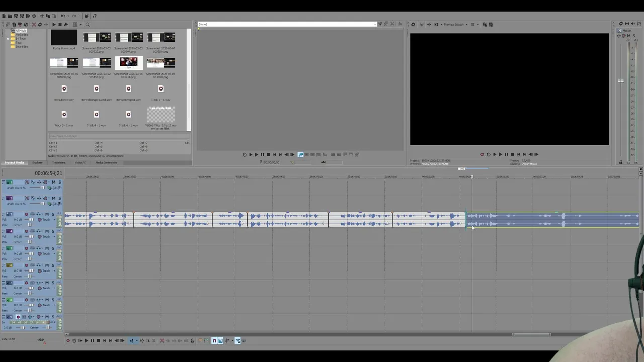This screenshot has width=644, height=362.
Task: Switch to the Transitions tab
Action: [x=59, y=163]
